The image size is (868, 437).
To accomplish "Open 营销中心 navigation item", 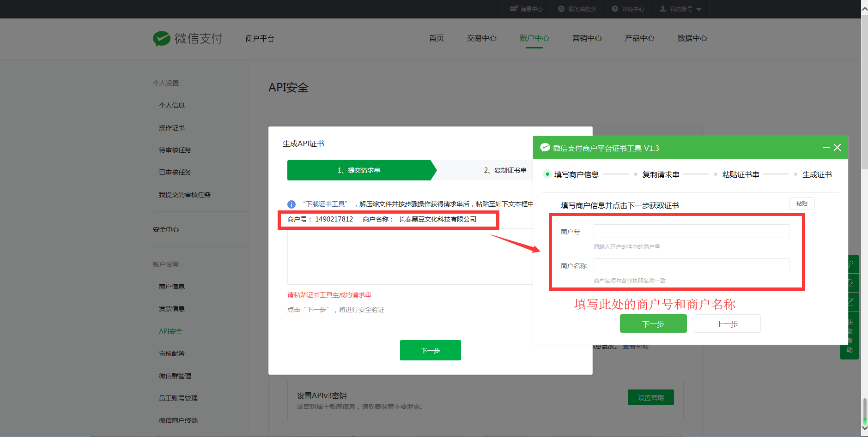I will pos(587,38).
